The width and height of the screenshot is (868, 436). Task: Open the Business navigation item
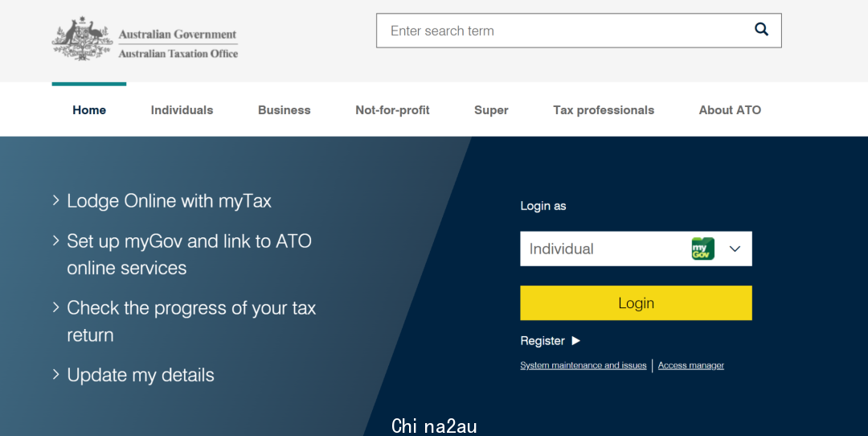[x=284, y=110]
